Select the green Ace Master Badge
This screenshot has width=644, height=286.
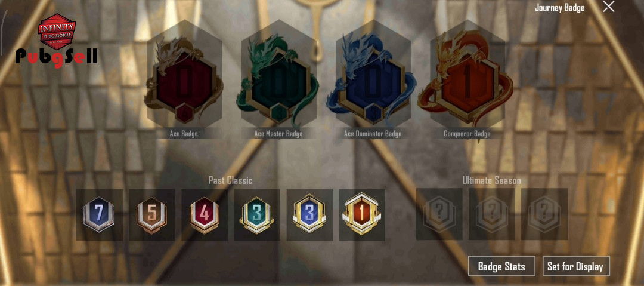point(279,79)
